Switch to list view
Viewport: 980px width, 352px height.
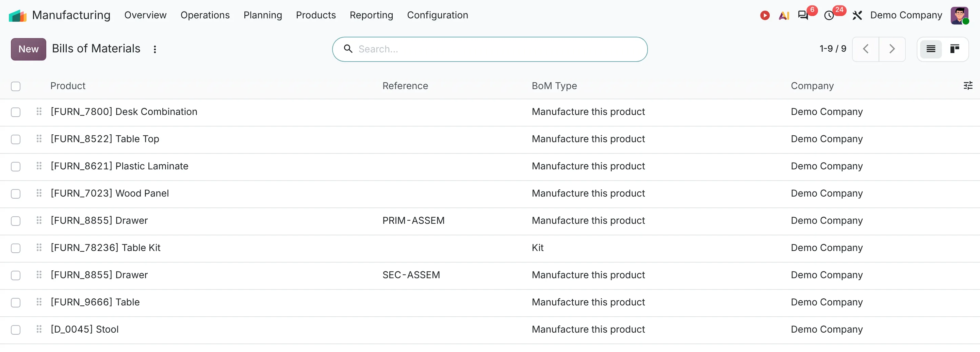931,49
